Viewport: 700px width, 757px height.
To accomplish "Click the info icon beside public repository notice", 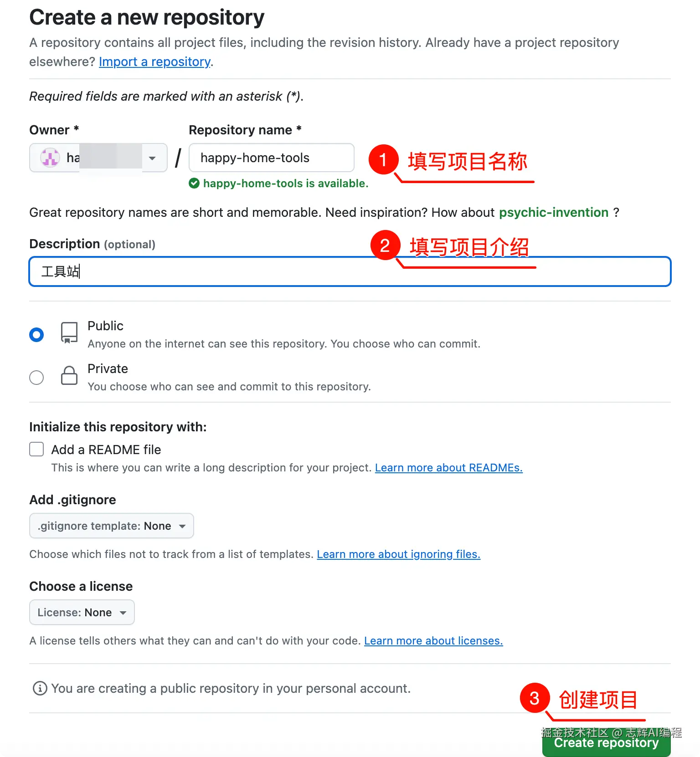I will pyautogui.click(x=40, y=688).
